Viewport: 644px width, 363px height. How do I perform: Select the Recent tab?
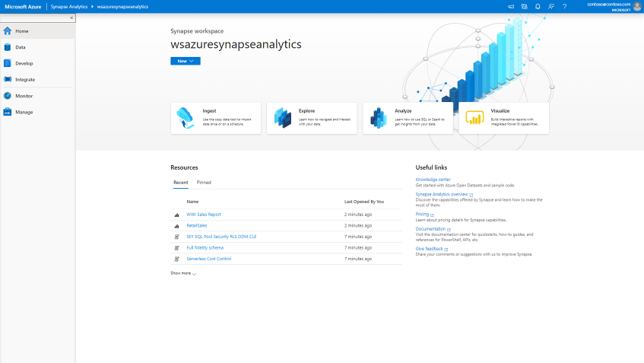coord(180,183)
